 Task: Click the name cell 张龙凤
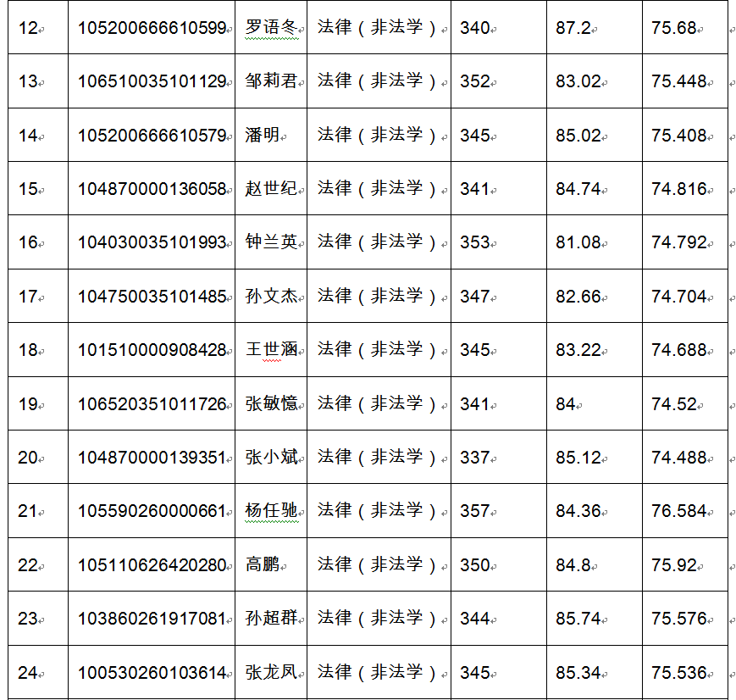click(271, 673)
